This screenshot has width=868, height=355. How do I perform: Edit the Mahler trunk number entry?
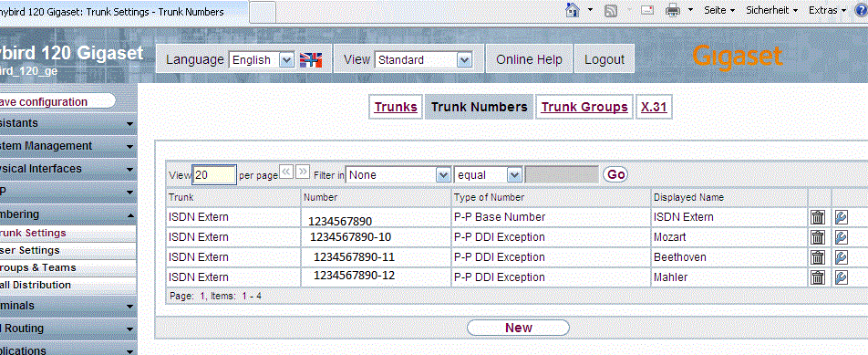point(842,277)
